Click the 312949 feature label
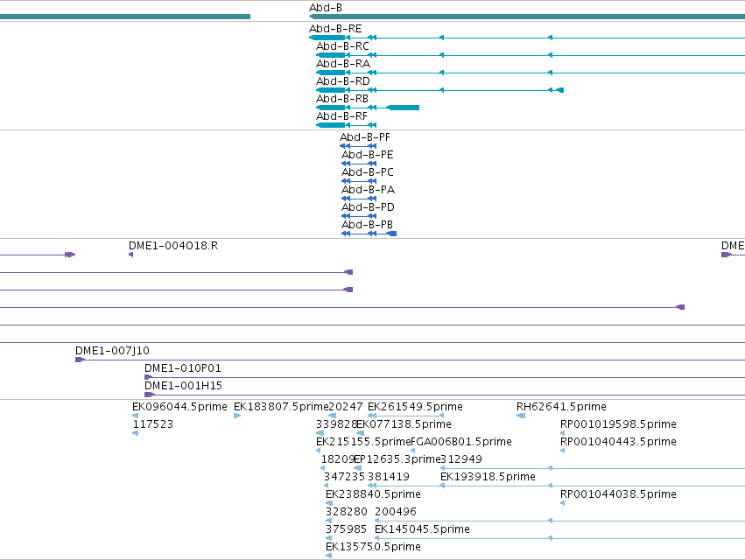 tap(461, 459)
